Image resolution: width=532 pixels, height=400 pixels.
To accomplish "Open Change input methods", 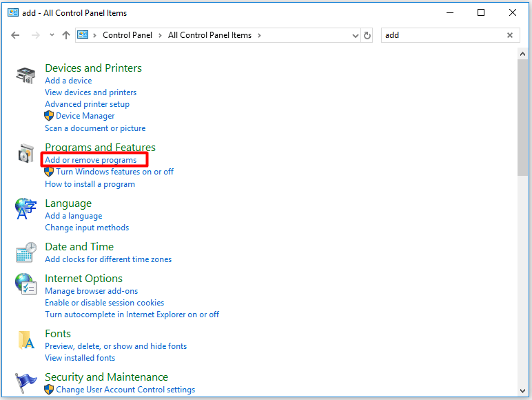I will (87, 228).
